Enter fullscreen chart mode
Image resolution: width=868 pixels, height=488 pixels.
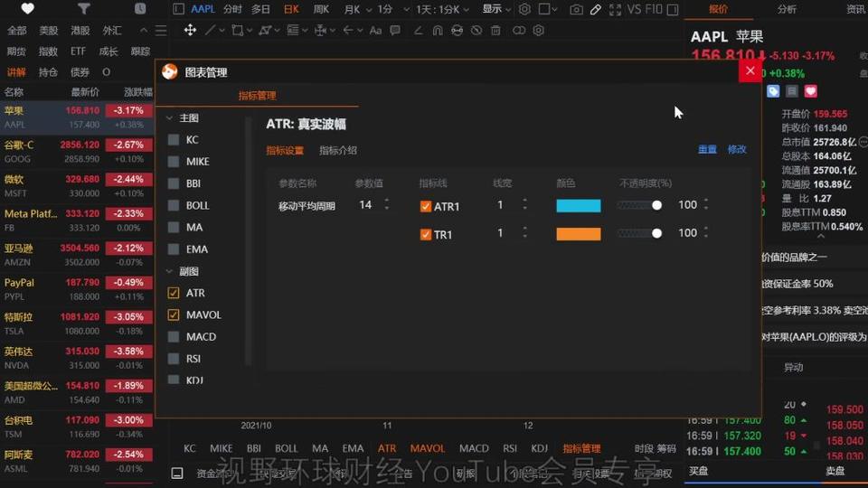click(x=615, y=9)
